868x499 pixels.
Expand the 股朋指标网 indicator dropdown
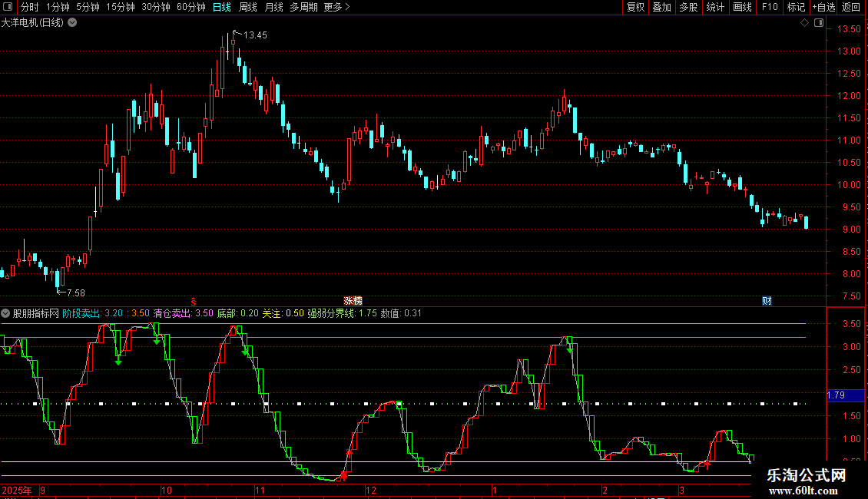[x=6, y=313]
